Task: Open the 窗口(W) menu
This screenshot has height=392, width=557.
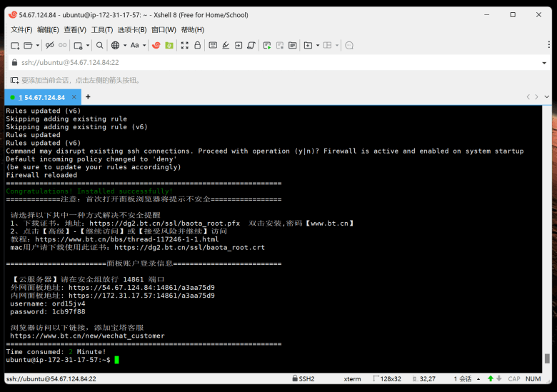Action: pos(164,30)
